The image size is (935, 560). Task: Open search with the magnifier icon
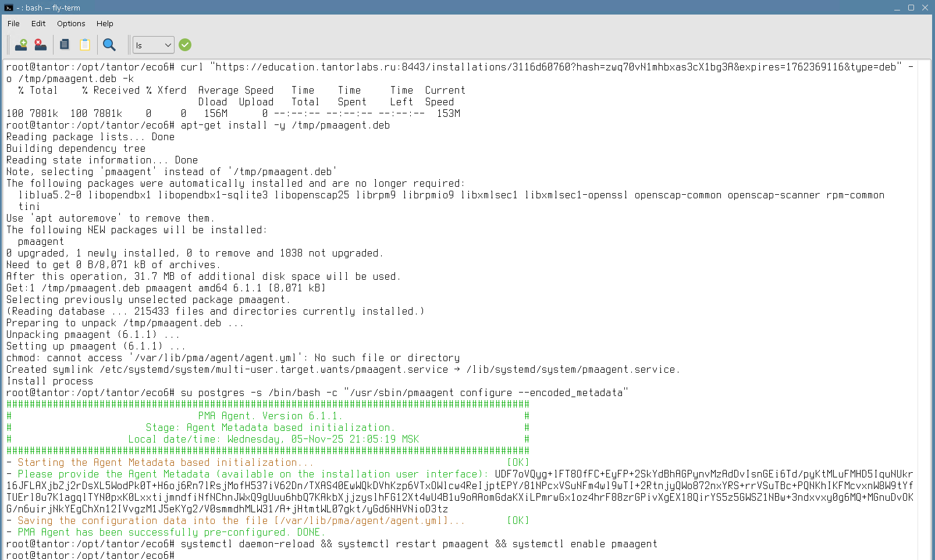coord(109,45)
